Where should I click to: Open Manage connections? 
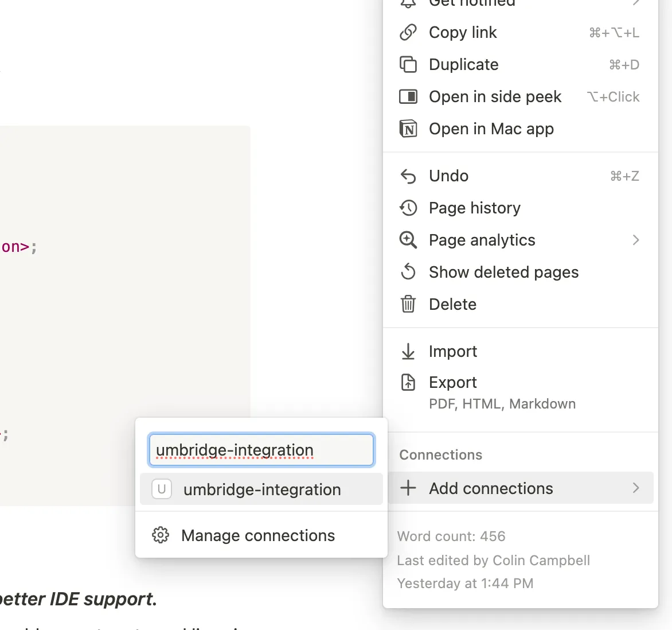click(258, 535)
